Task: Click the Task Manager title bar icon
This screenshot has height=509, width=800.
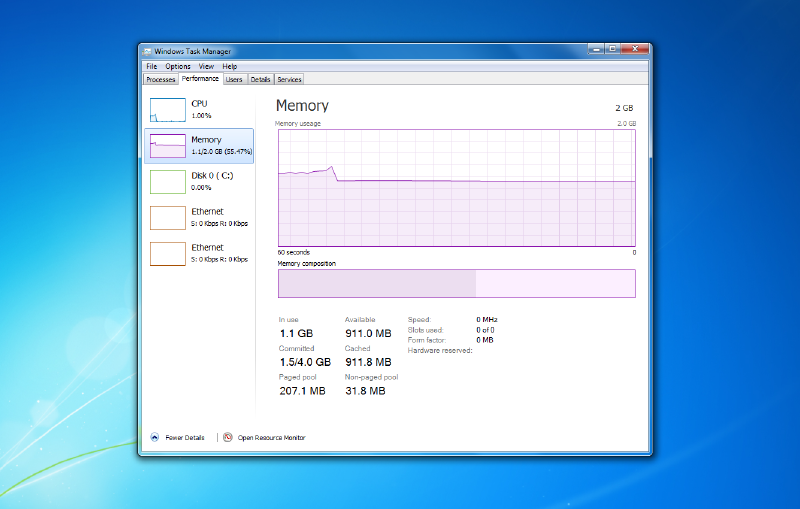Action: point(147,52)
